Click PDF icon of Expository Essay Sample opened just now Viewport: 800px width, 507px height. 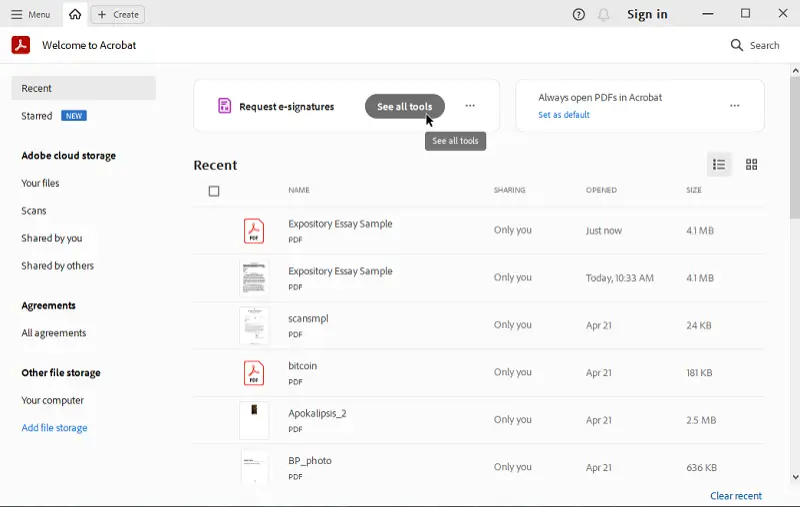[x=254, y=231]
